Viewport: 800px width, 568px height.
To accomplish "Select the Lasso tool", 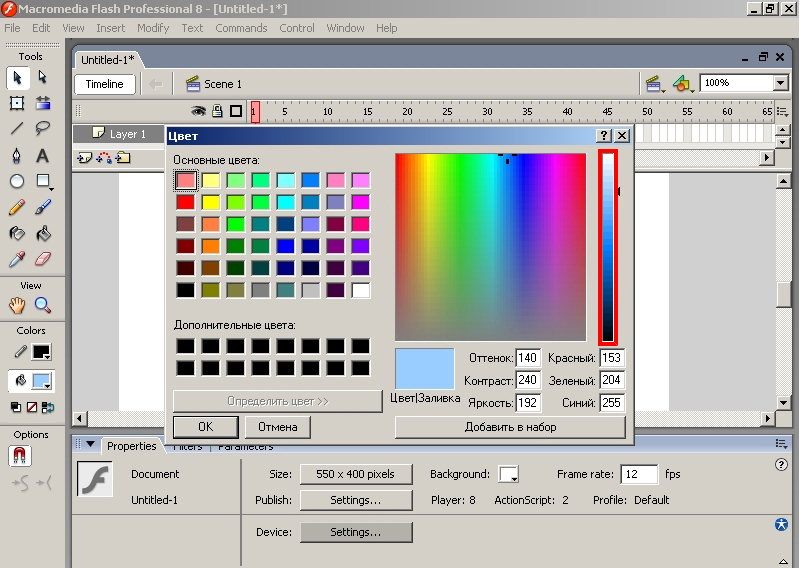I will [x=43, y=128].
